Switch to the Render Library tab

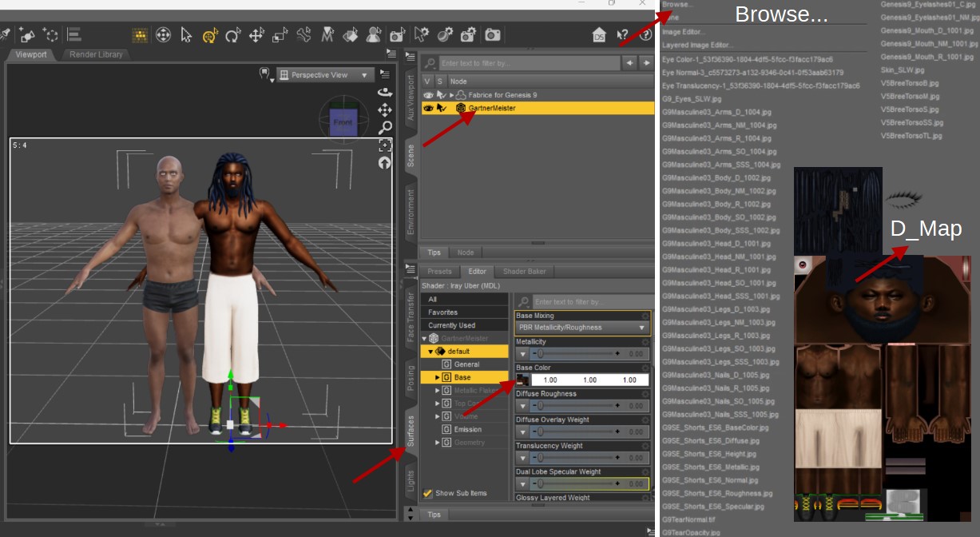(96, 54)
